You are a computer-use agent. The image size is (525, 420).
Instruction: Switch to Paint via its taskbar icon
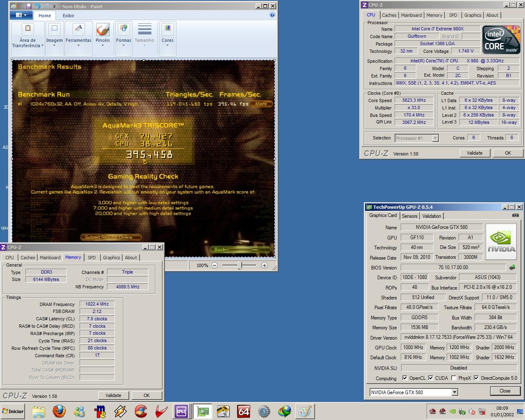(x=305, y=411)
